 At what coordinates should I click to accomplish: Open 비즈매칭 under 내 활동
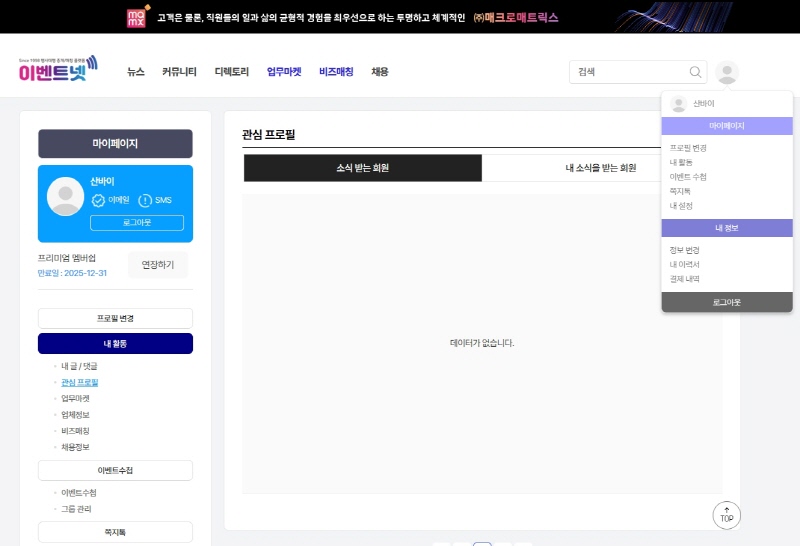[x=76, y=431]
